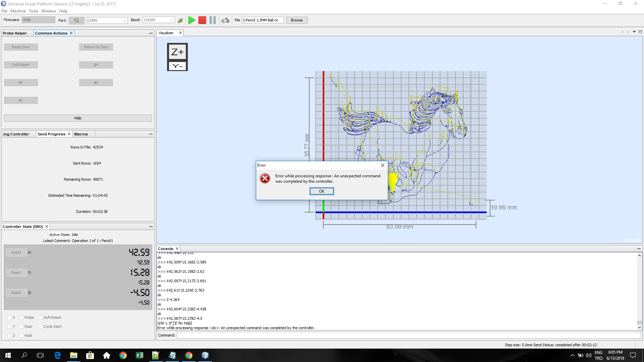This screenshot has height=362, width=644.
Task: Open the Window menu
Action: point(49,11)
